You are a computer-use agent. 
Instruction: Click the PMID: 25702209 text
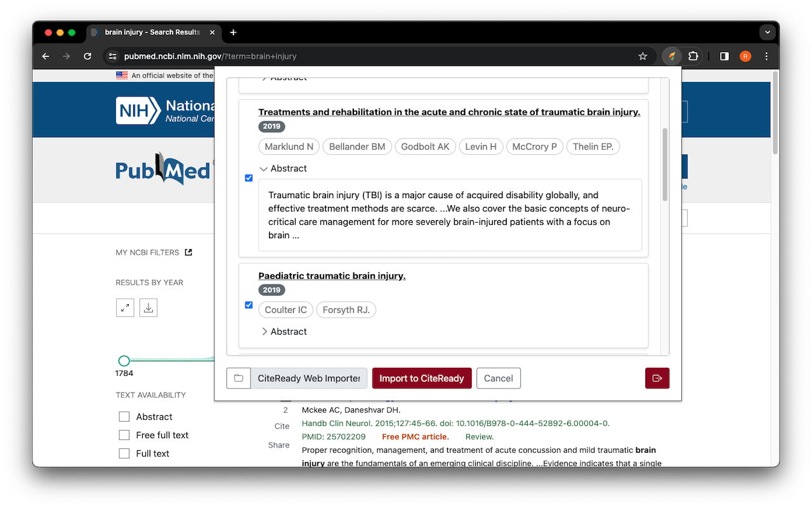(x=334, y=437)
